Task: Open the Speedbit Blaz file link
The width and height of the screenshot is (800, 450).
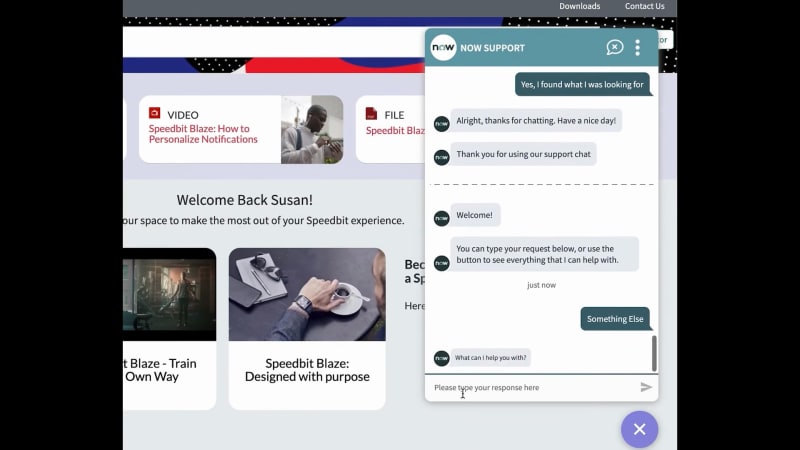Action: click(395, 131)
